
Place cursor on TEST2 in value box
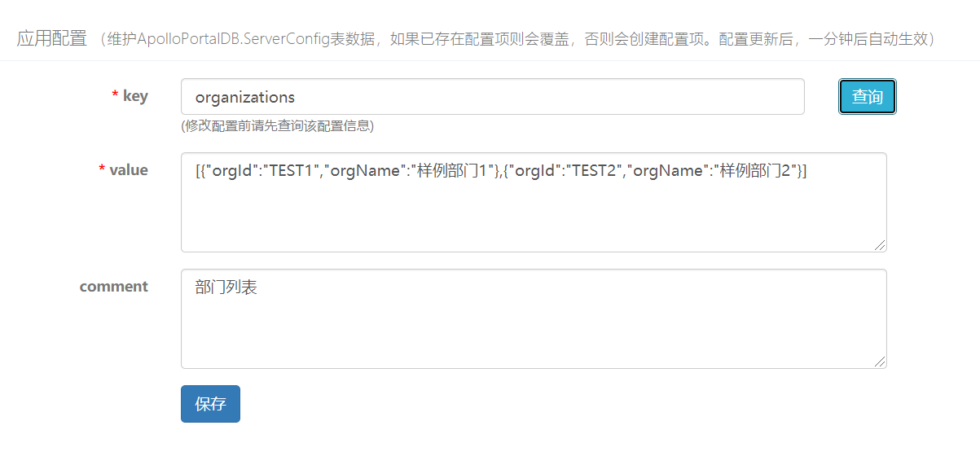pyautogui.click(x=590, y=170)
